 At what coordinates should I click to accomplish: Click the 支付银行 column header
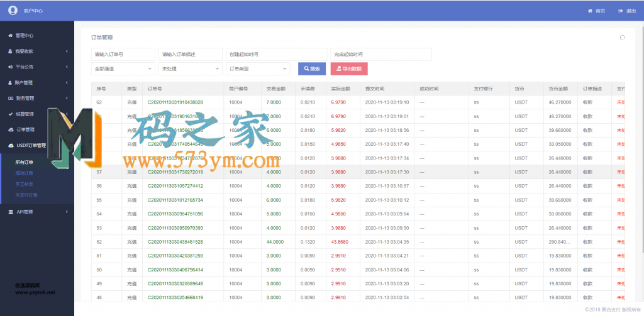(484, 89)
